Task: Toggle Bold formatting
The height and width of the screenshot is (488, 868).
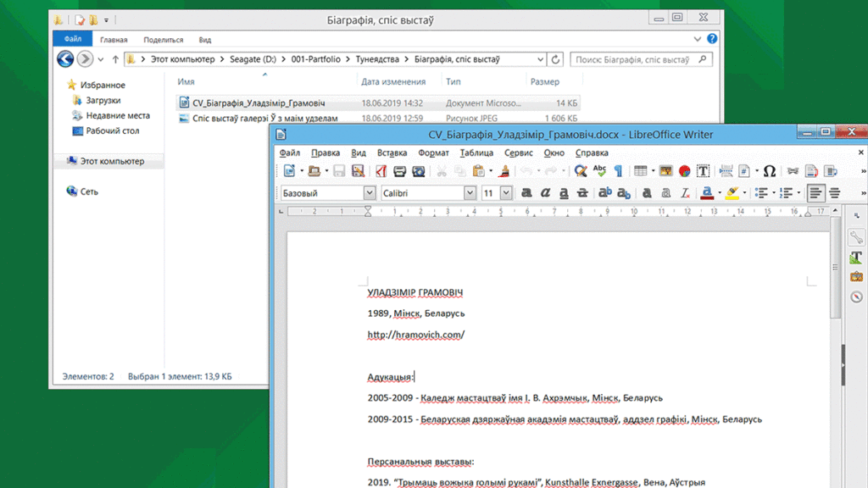Action: [x=526, y=192]
